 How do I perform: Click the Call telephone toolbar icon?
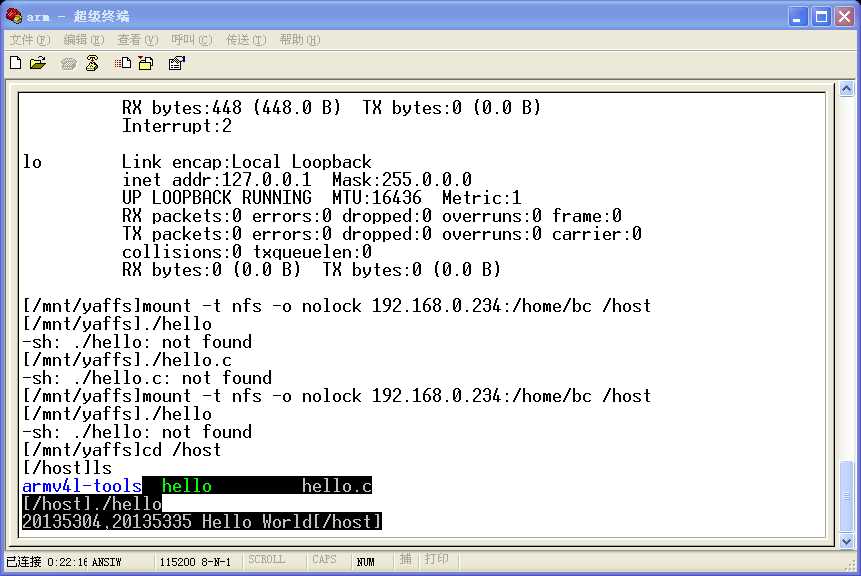(x=68, y=64)
